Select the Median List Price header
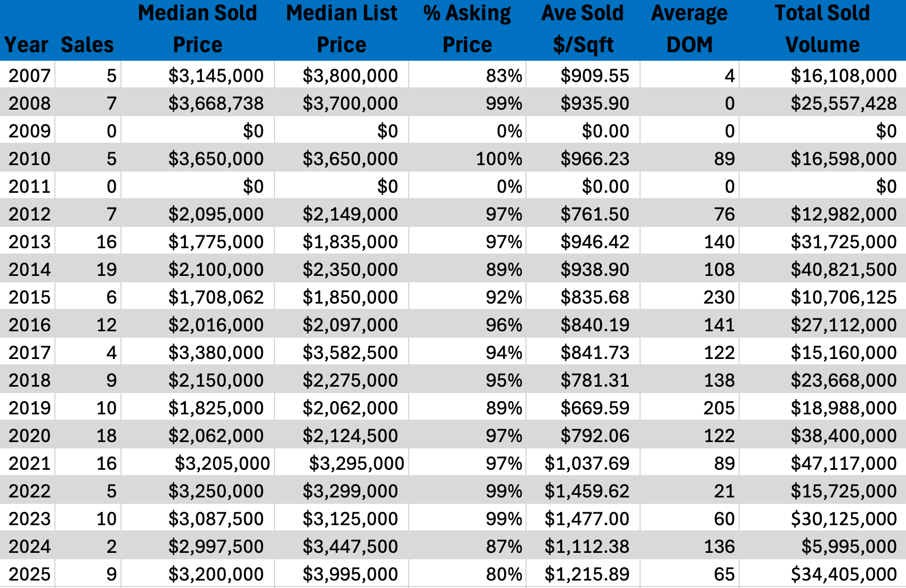 point(342,29)
